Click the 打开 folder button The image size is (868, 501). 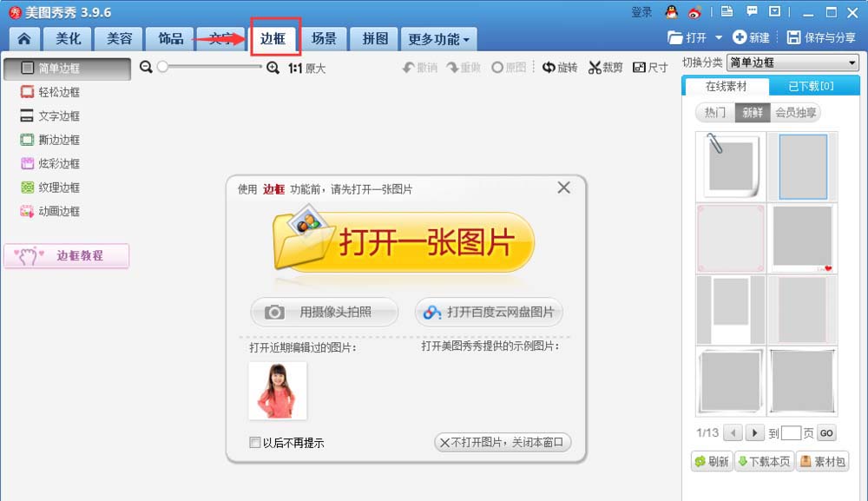click(x=687, y=37)
